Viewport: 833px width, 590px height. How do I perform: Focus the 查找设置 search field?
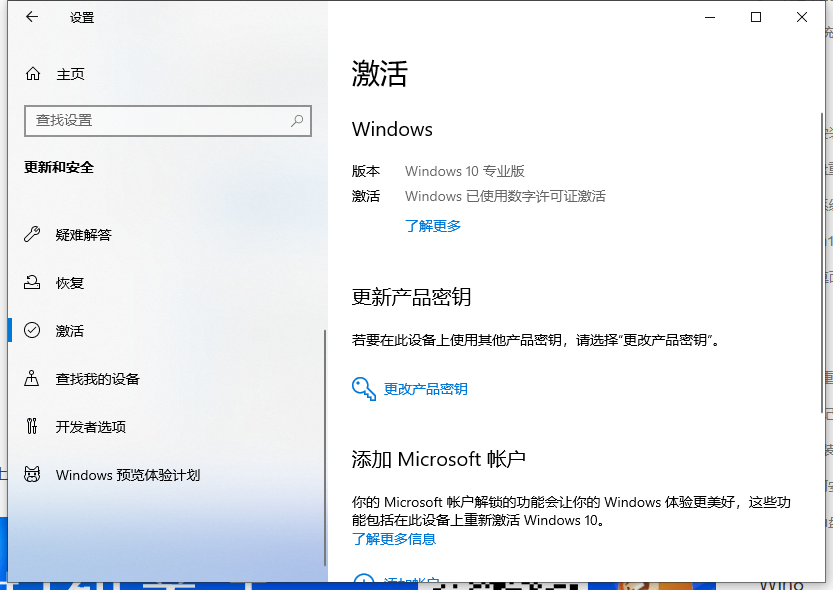pyautogui.click(x=160, y=120)
